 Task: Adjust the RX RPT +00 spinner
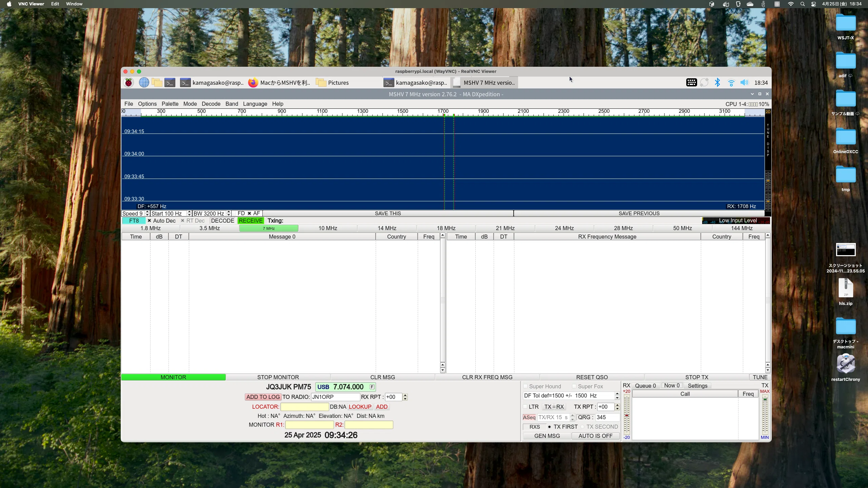coord(405,397)
